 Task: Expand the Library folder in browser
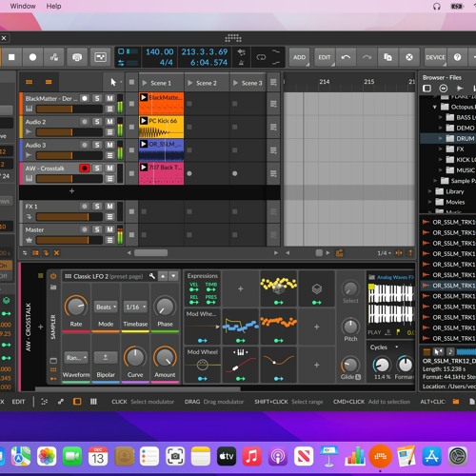[x=429, y=191]
